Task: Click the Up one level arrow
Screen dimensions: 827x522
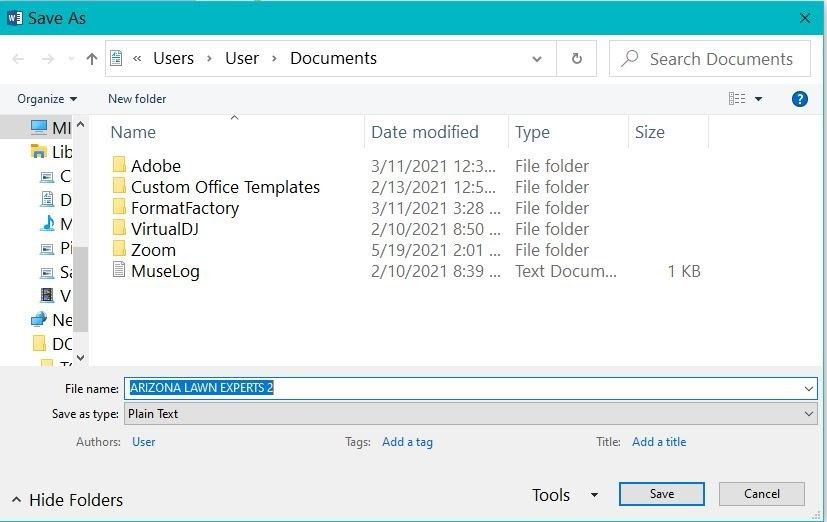Action: [x=92, y=59]
